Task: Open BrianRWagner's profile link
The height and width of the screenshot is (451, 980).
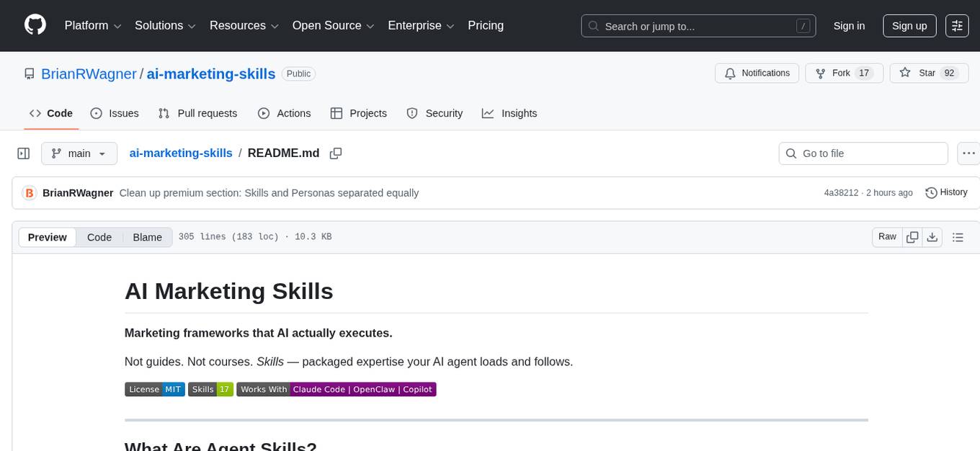Action: 89,73
